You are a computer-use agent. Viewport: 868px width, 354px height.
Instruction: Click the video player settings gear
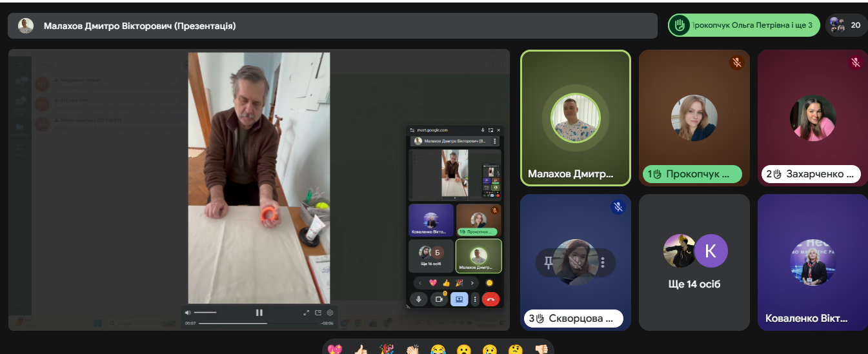[x=329, y=313]
